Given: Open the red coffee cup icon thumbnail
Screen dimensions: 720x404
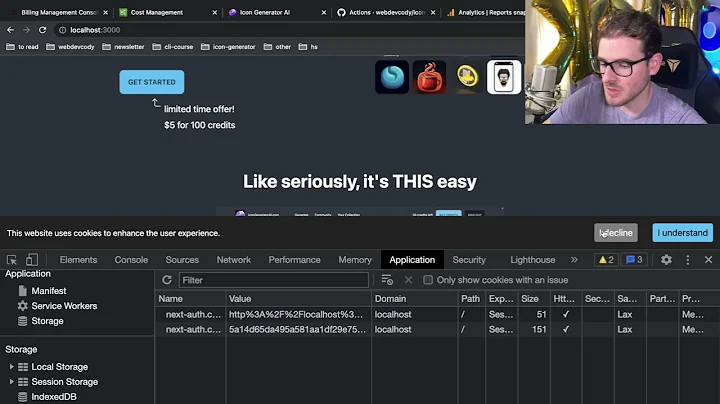Looking at the screenshot, I should coord(429,77).
